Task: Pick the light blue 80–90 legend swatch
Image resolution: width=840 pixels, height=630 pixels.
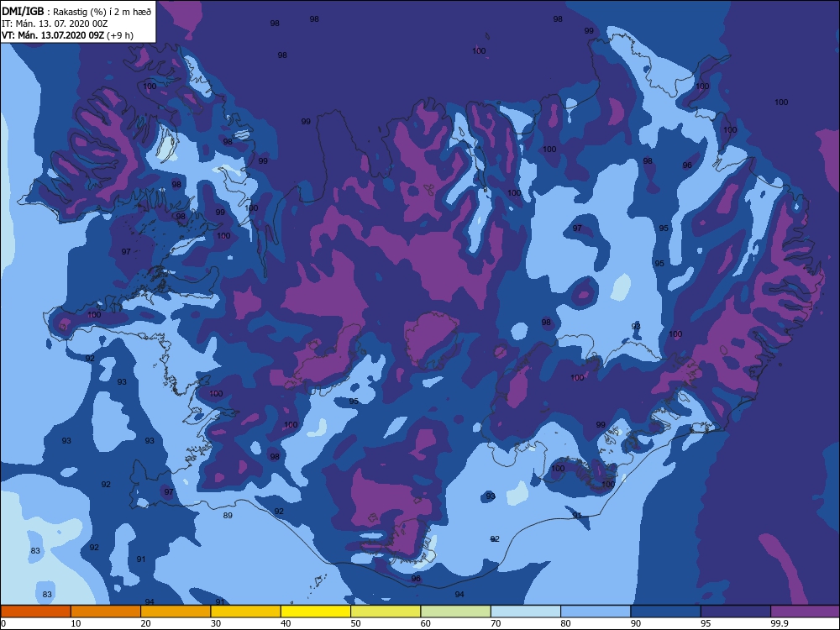Action: (596, 612)
